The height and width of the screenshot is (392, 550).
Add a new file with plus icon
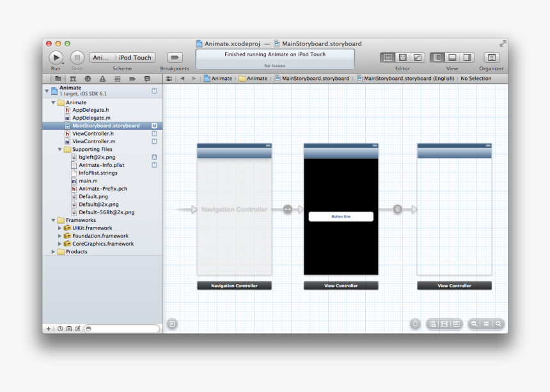[49, 329]
